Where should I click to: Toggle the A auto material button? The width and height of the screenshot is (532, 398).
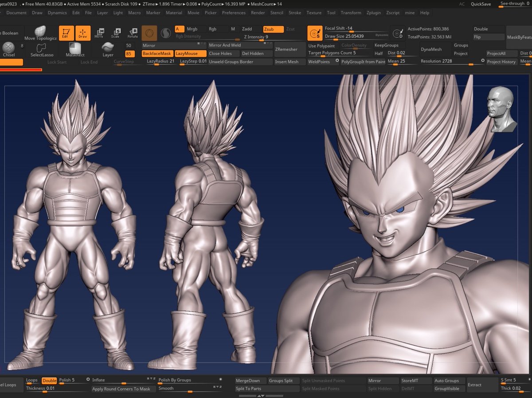click(x=180, y=29)
